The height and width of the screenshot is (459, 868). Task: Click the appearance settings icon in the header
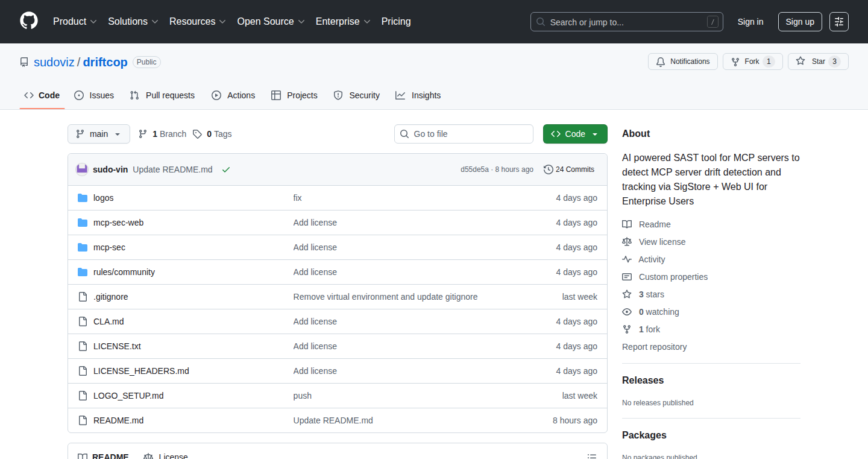[839, 22]
